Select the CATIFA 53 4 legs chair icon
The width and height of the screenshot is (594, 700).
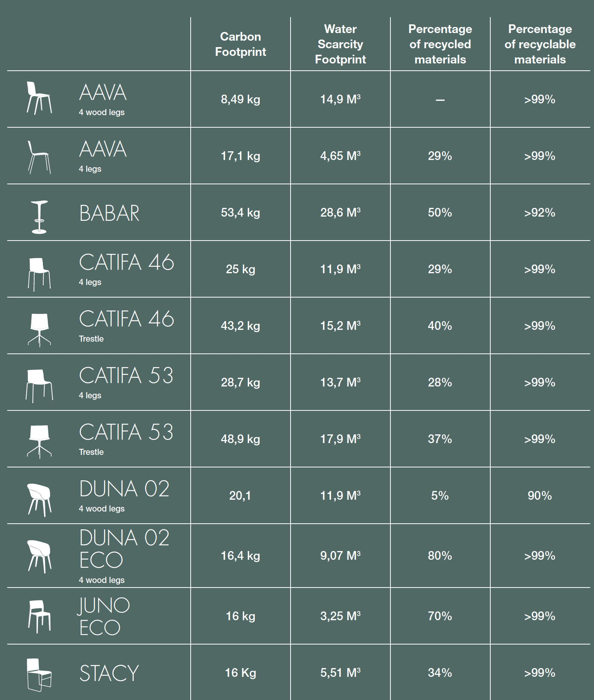[x=39, y=386]
